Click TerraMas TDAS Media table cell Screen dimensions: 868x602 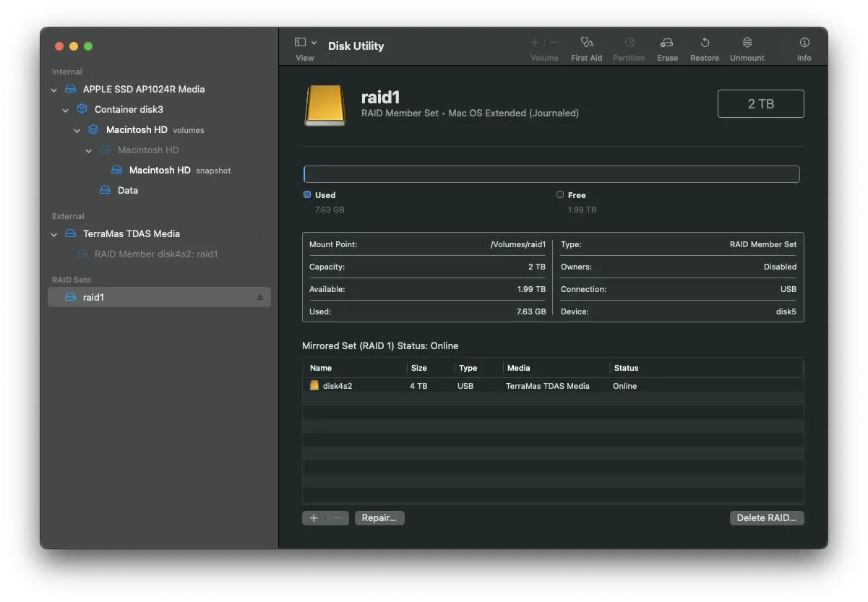coord(548,386)
